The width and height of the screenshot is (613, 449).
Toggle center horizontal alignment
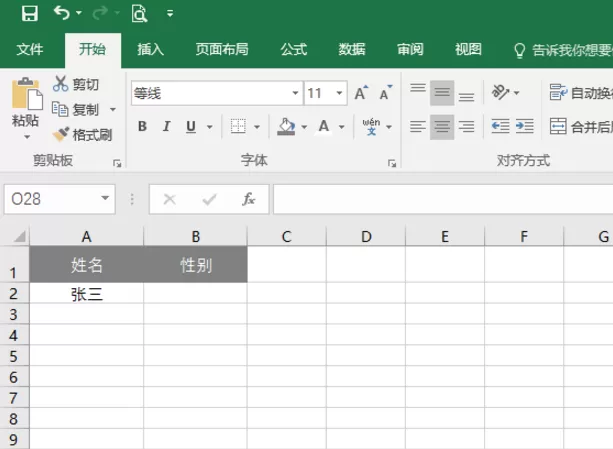(x=442, y=126)
